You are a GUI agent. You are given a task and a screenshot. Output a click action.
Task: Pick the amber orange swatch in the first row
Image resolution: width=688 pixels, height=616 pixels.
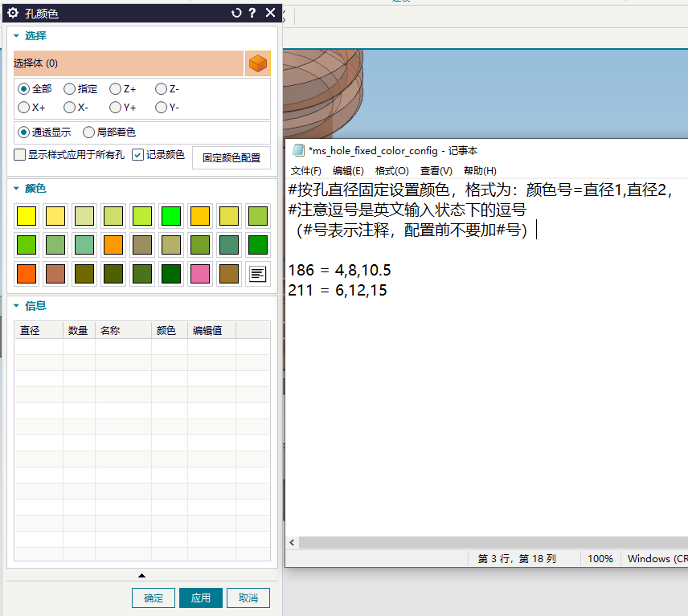coord(200,216)
